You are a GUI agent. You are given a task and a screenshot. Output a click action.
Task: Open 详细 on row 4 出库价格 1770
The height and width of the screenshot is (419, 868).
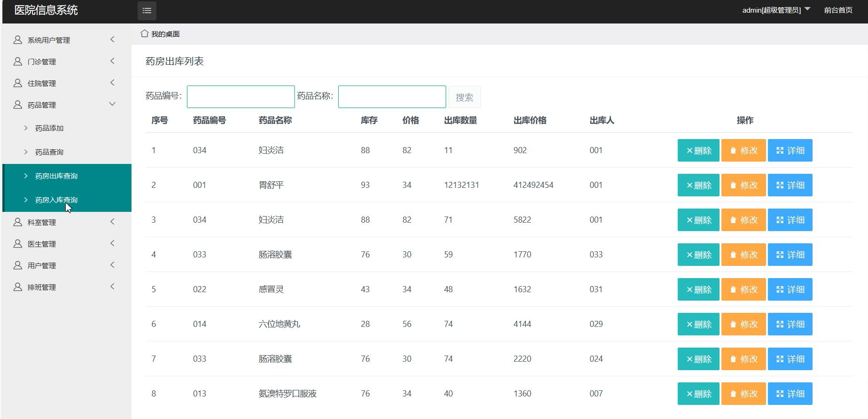790,255
